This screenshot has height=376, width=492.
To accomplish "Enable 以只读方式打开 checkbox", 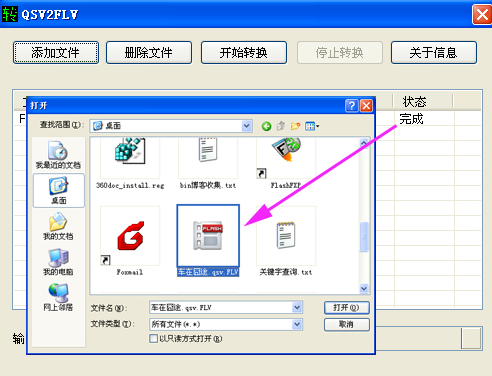I will pos(153,339).
